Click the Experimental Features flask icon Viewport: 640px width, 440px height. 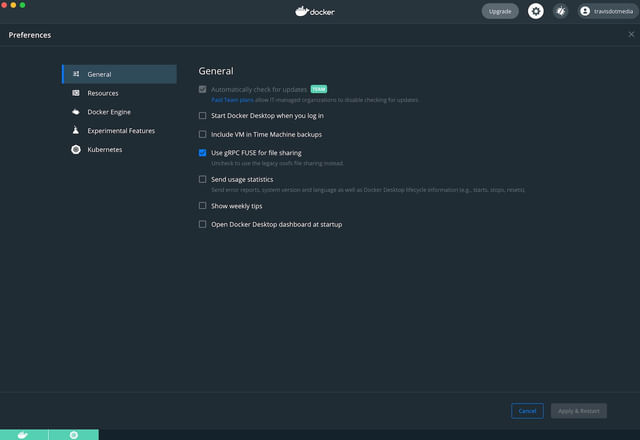point(76,130)
